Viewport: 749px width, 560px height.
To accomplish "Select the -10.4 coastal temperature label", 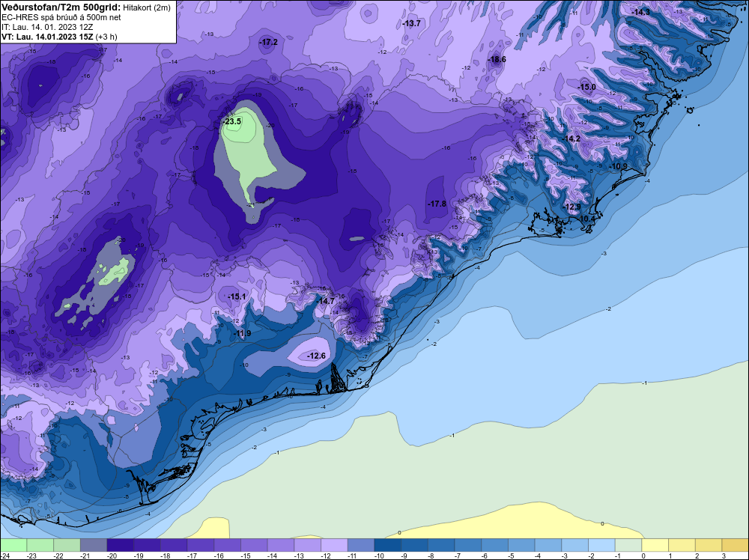I will click(x=587, y=219).
